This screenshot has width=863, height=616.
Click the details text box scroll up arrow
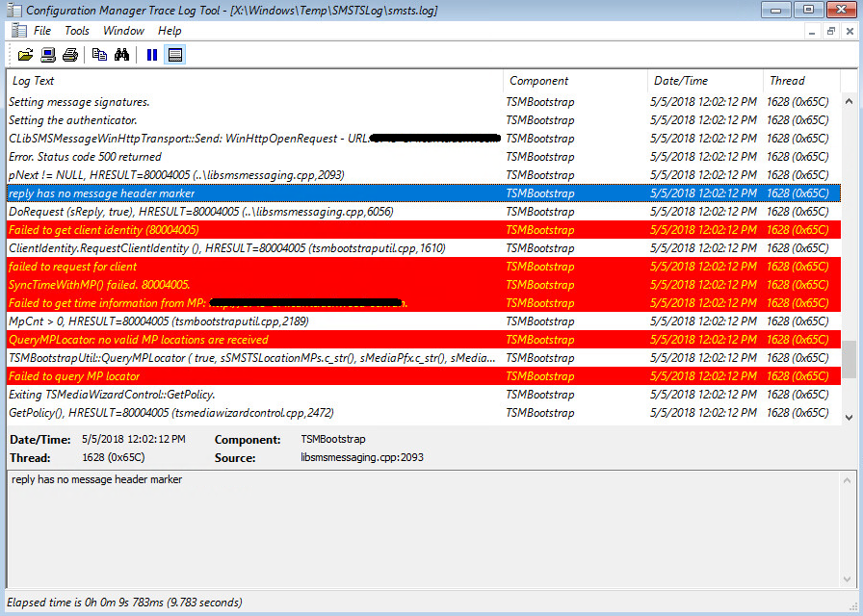point(848,481)
